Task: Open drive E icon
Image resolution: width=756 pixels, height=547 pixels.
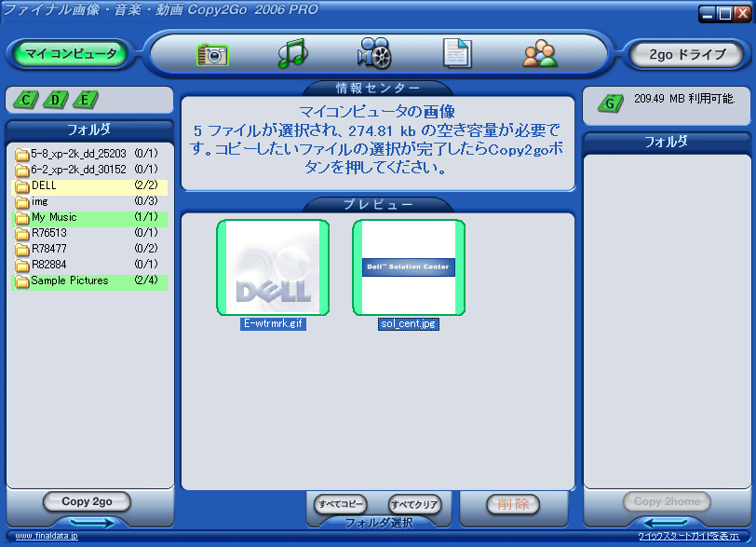Action: (85, 100)
